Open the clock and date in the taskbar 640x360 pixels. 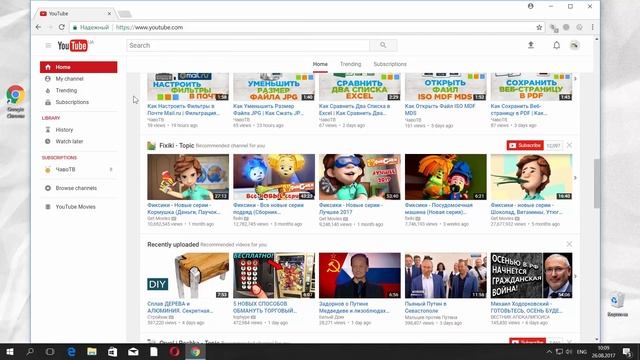pyautogui.click(x=604, y=351)
